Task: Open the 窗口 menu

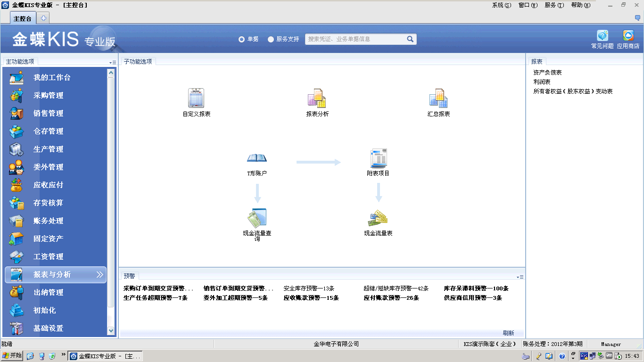Action: (x=528, y=5)
